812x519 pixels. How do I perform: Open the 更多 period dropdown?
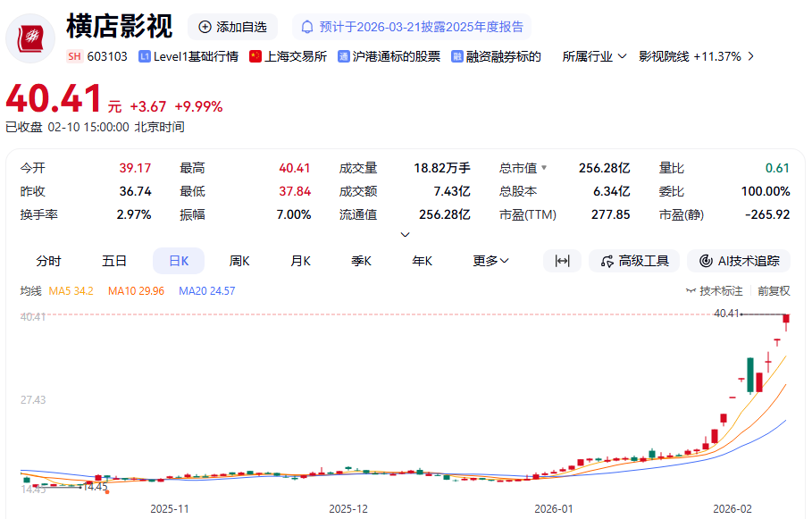(x=490, y=261)
